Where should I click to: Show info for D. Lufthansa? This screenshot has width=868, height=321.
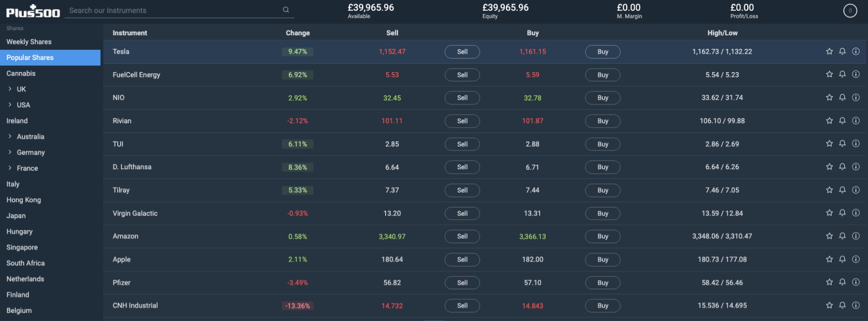(856, 167)
